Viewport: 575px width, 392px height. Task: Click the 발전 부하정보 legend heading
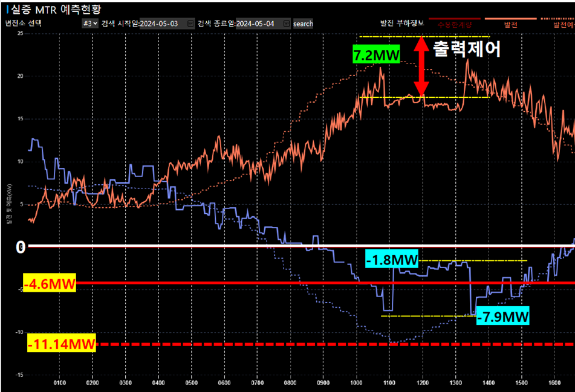point(401,24)
